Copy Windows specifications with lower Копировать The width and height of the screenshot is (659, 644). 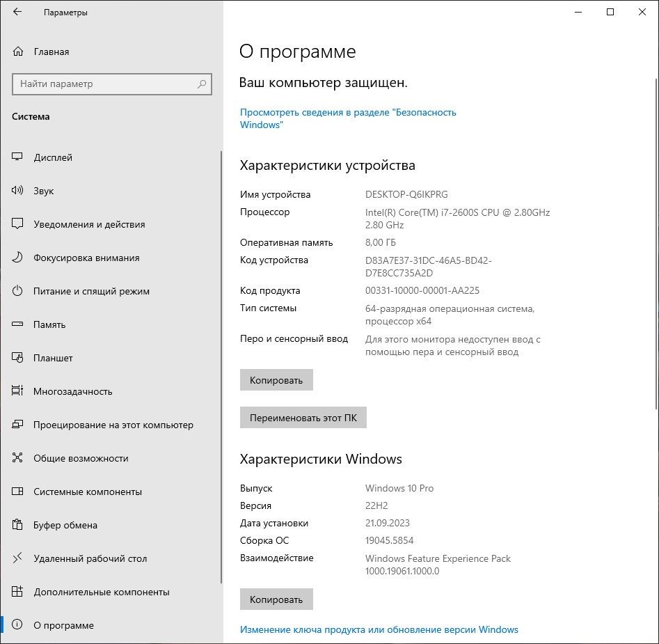[x=276, y=599]
